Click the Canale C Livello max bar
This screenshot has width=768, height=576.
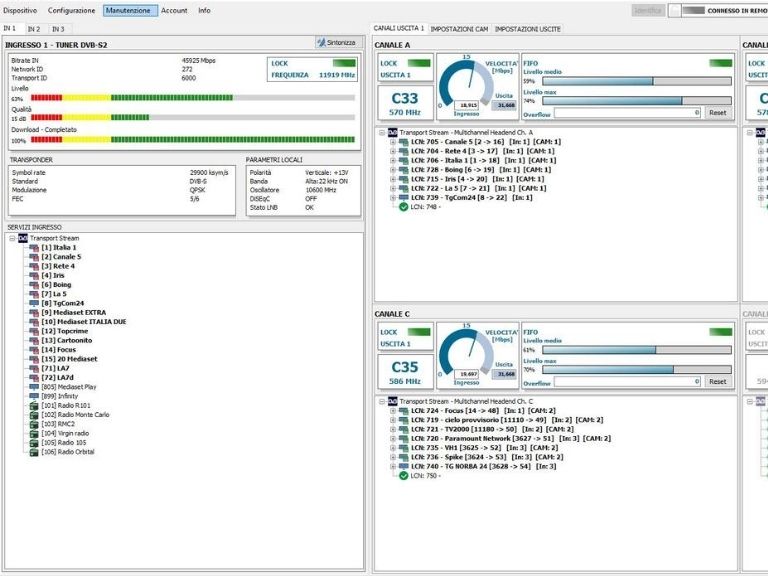click(637, 370)
